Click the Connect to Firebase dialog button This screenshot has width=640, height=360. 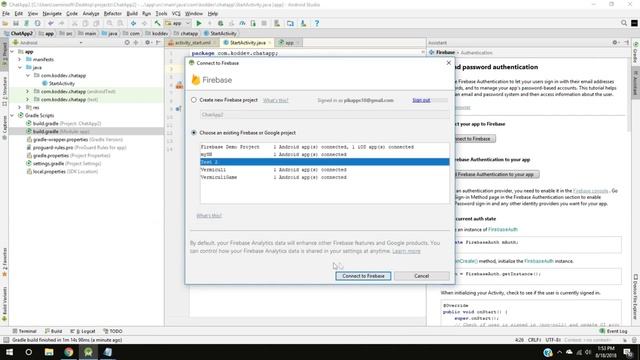pyautogui.click(x=363, y=276)
